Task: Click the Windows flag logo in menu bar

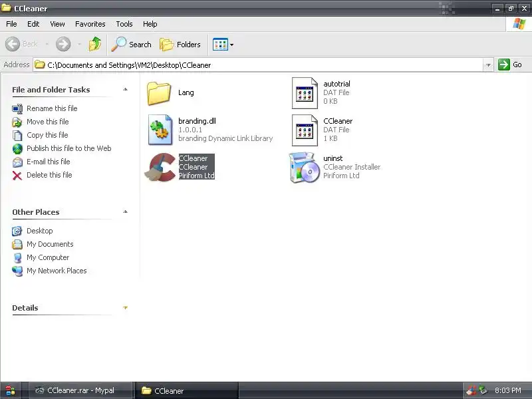Action: pos(519,24)
